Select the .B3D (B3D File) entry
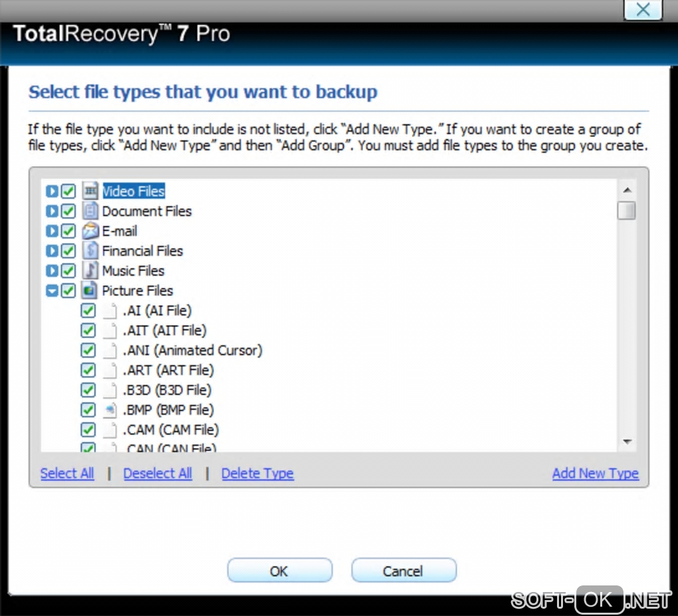 pyautogui.click(x=167, y=390)
